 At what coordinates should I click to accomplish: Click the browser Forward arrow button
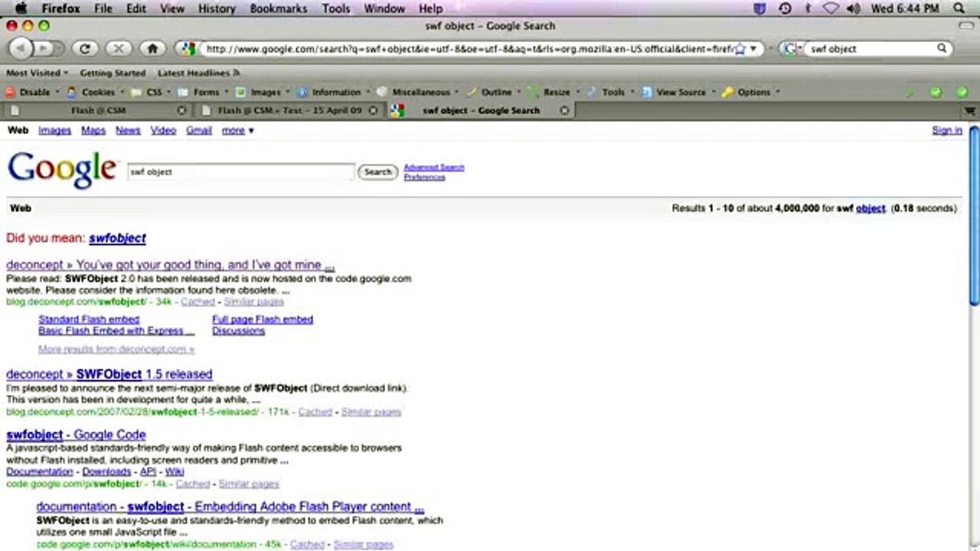pyautogui.click(x=43, y=48)
